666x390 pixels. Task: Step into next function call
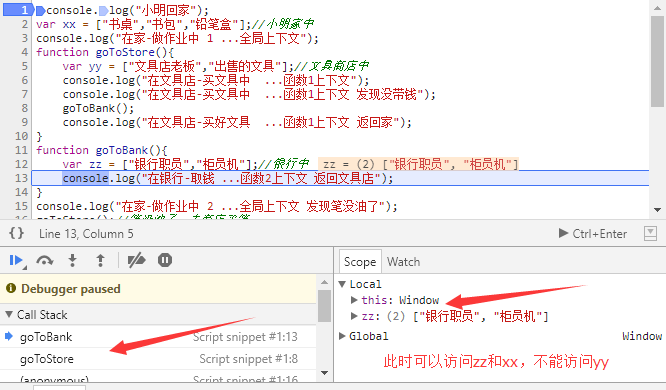click(73, 260)
